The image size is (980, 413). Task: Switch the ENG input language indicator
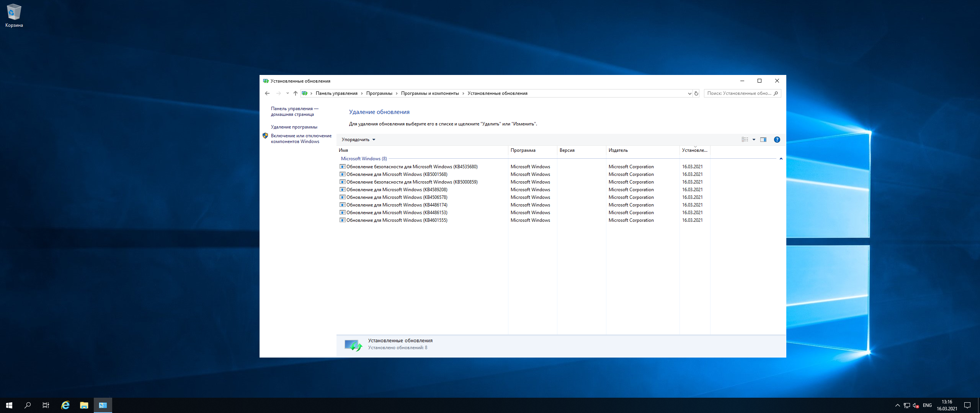point(927,405)
